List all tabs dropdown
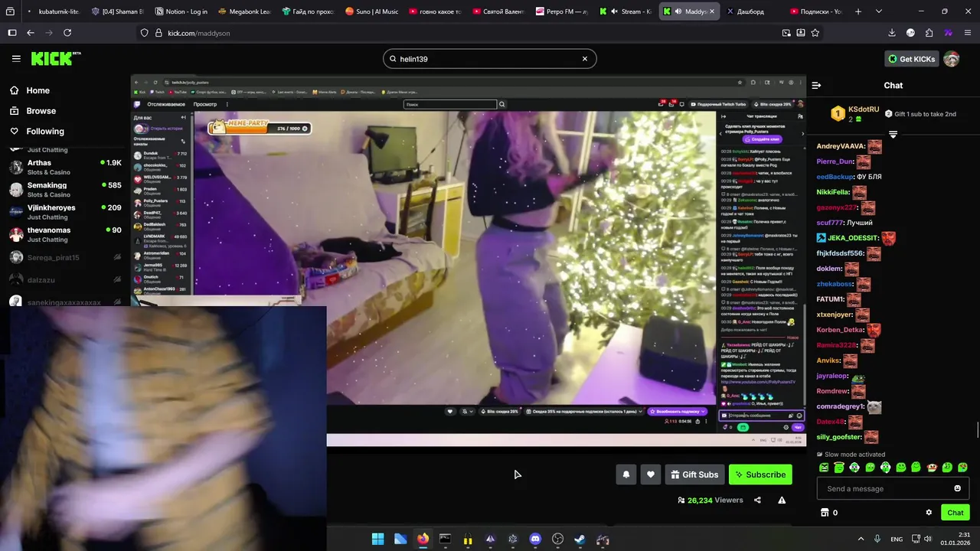 click(x=878, y=11)
